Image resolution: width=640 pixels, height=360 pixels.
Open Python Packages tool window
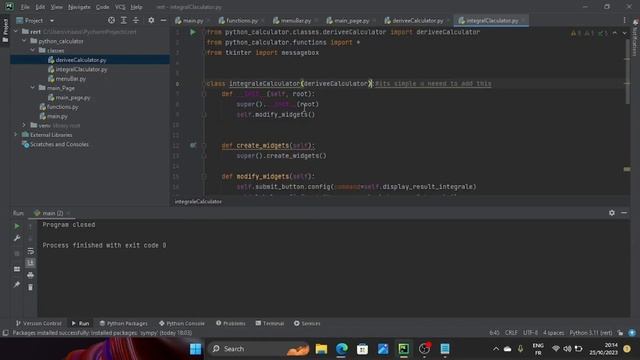[124, 323]
